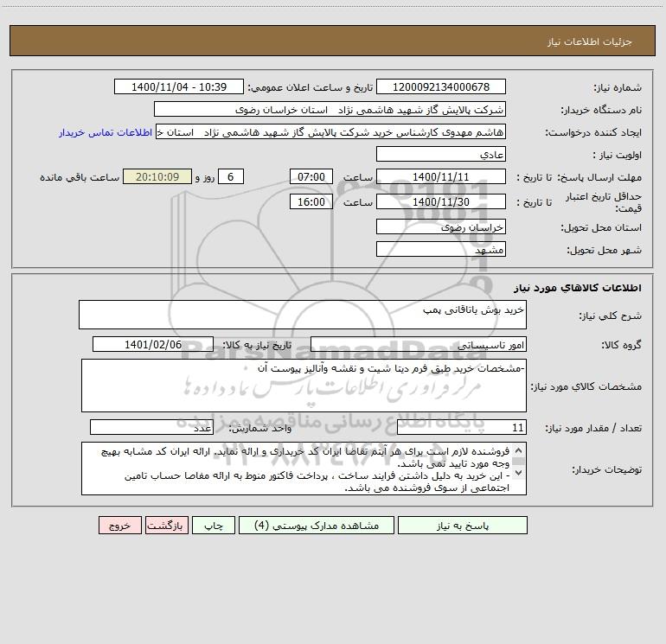Image resolution: width=666 pixels, height=644 pixels.
Task: Click remaining days field showing 6
Action: tap(231, 176)
